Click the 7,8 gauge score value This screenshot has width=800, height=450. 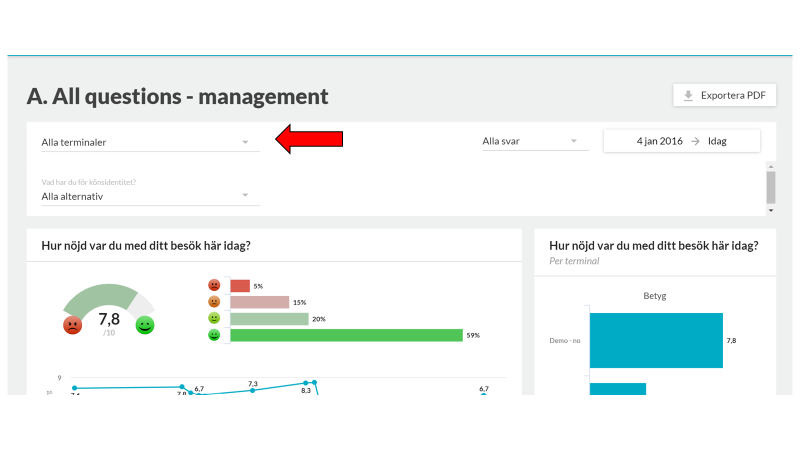point(109,319)
